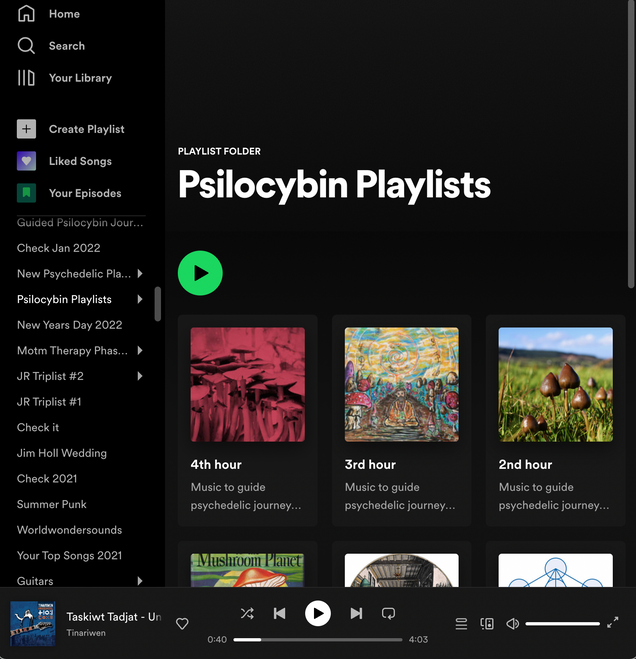Open Summer Punk playlist
This screenshot has width=636, height=659.
(x=52, y=504)
